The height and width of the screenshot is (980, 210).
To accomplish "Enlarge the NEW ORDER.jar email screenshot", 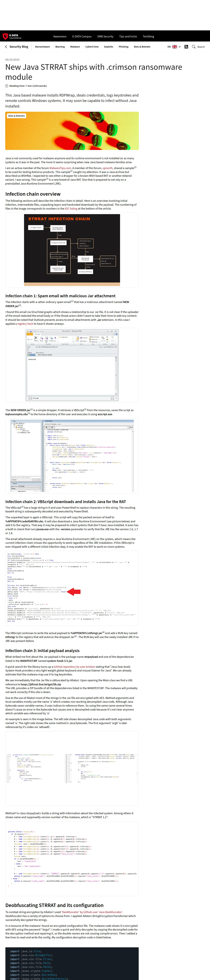I will point(72,365).
